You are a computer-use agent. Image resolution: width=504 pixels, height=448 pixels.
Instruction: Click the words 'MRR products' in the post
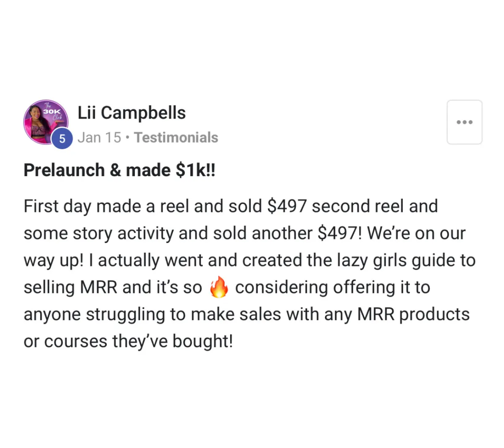[413, 314]
